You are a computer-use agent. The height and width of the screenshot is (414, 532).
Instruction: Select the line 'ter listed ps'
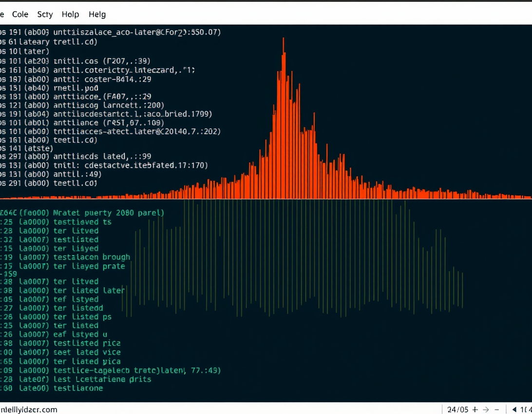(56, 317)
